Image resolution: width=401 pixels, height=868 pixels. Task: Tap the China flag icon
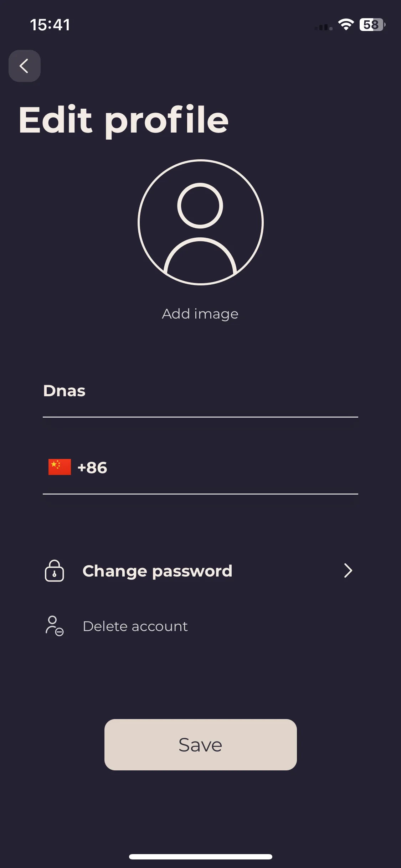point(60,467)
